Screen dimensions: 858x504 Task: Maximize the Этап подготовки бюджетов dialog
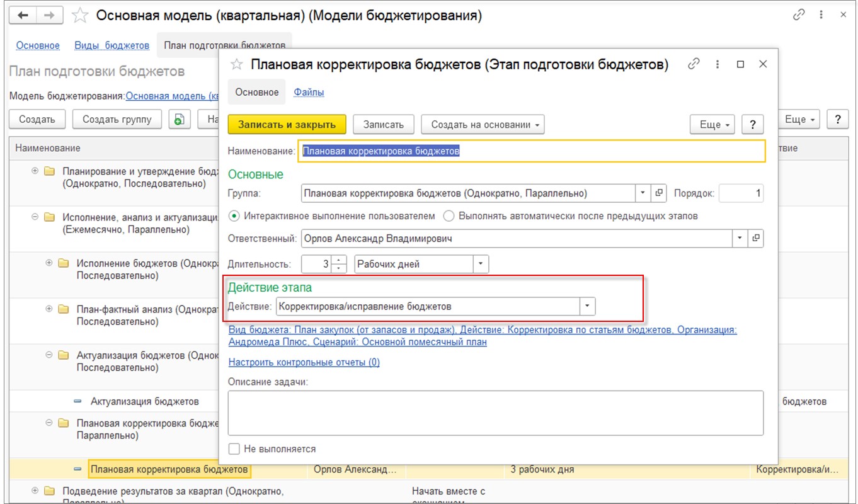pyautogui.click(x=740, y=64)
